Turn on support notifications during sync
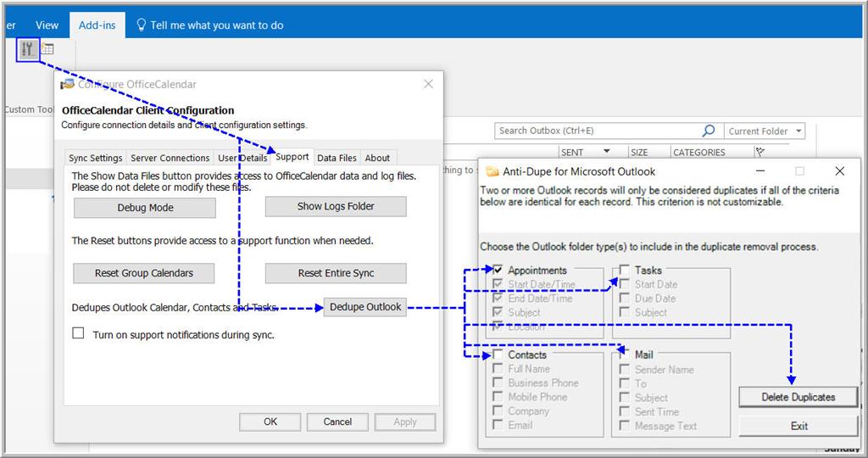 pos(78,334)
